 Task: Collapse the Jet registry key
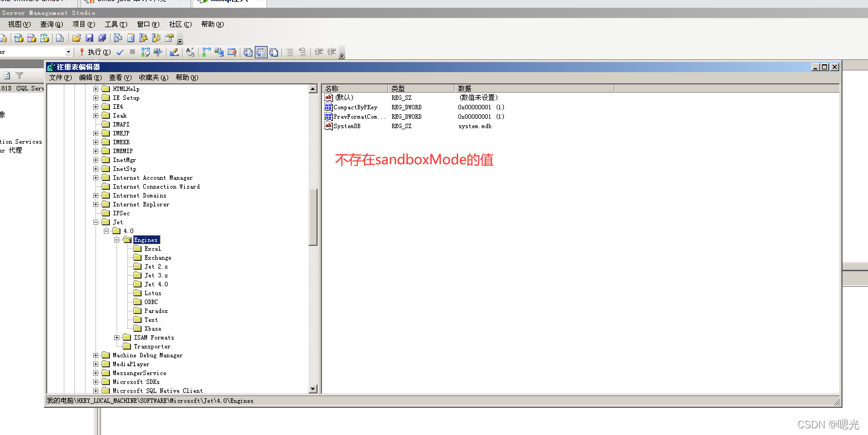coord(96,222)
